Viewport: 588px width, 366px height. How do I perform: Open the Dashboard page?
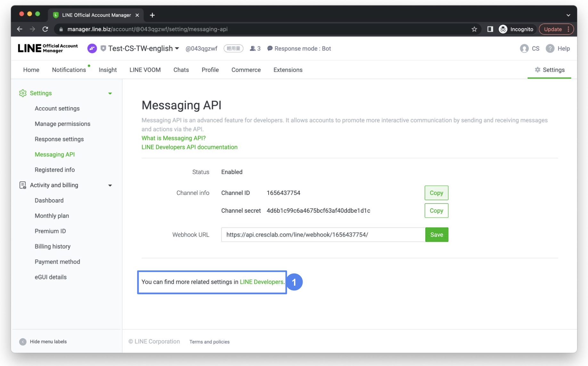click(x=49, y=201)
